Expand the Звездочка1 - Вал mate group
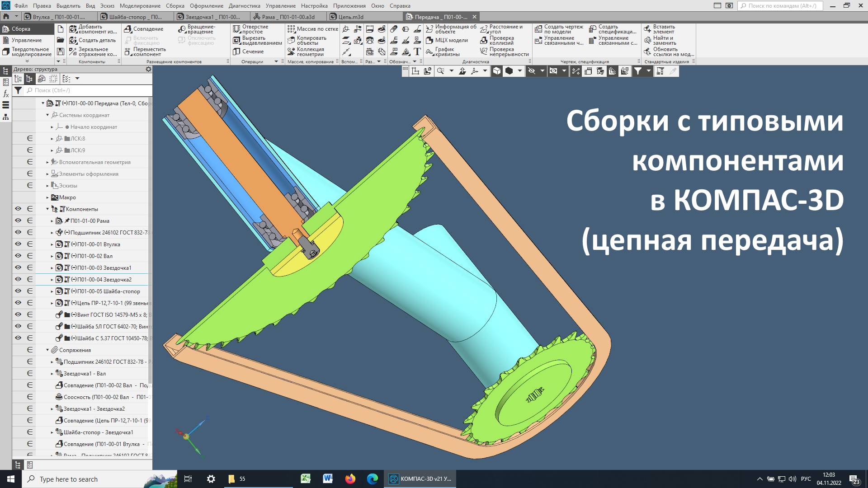868x488 pixels. click(52, 373)
